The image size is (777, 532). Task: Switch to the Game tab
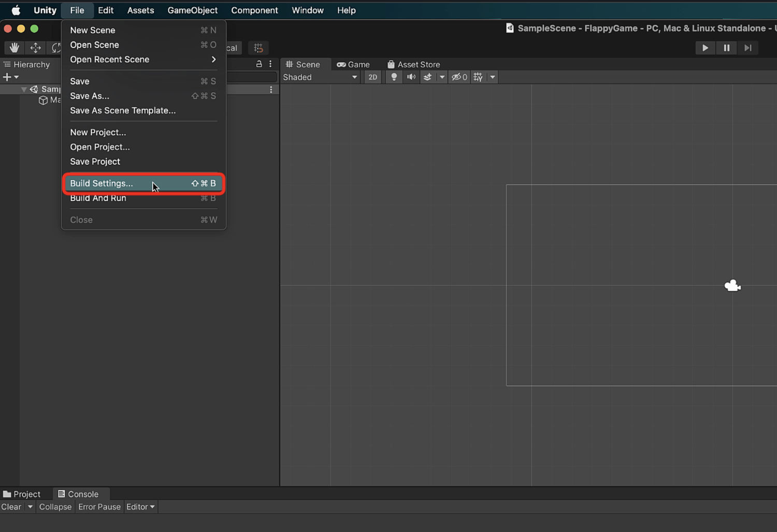tap(353, 64)
